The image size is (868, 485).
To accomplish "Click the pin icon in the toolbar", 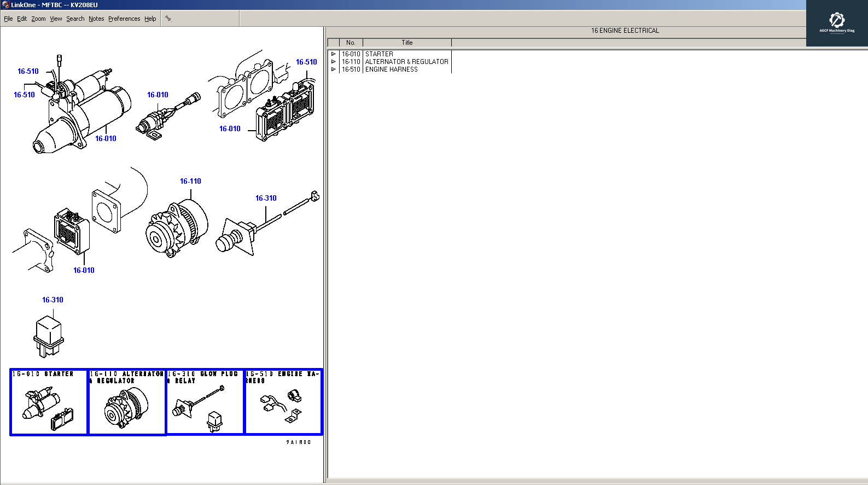I will coord(168,19).
